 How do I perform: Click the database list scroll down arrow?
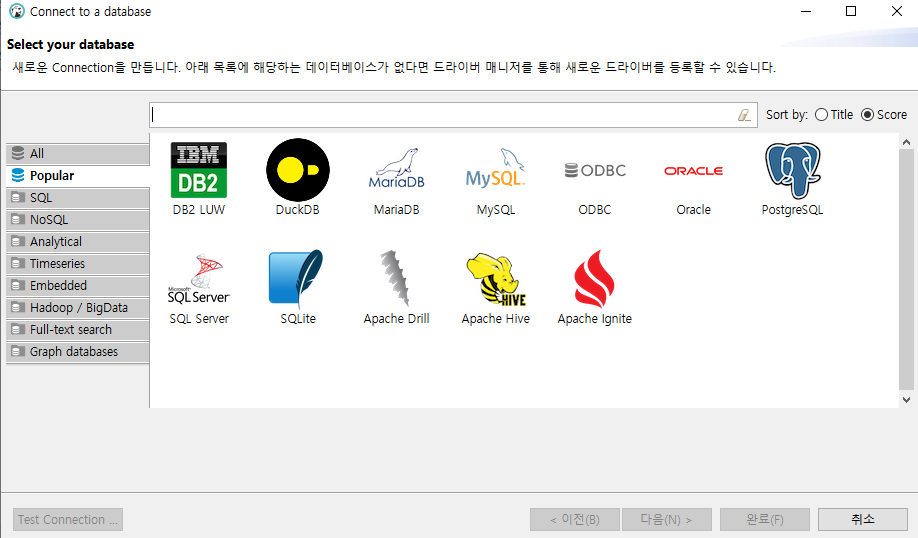pyautogui.click(x=906, y=400)
